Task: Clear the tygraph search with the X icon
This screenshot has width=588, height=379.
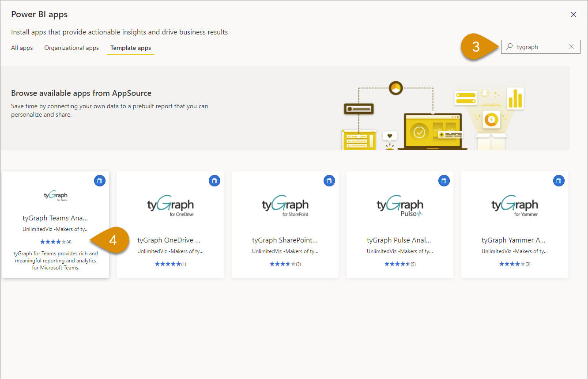Action: pyautogui.click(x=571, y=46)
